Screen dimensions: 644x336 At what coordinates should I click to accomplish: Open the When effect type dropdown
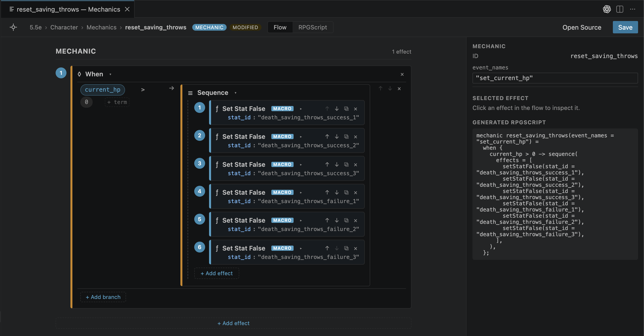[110, 74]
